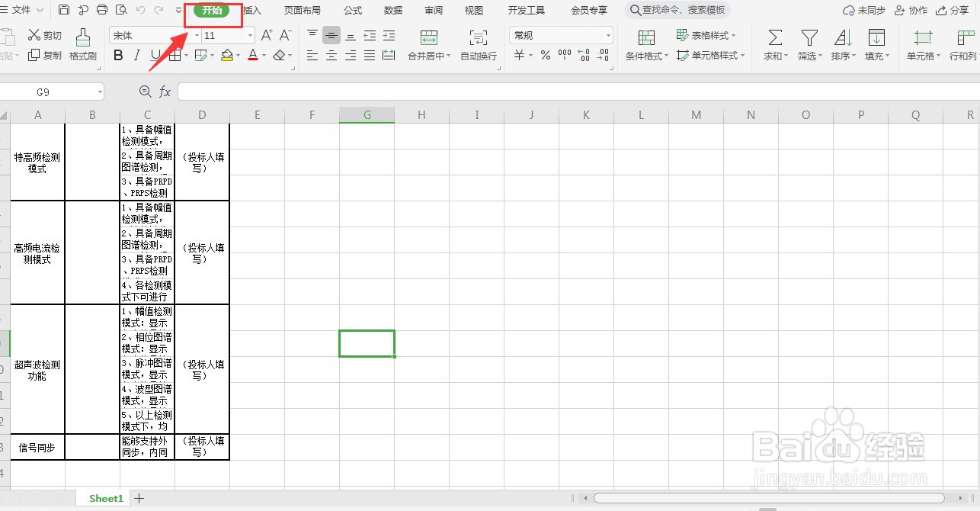
Task: Activate the 格式刷 format painter
Action: pyautogui.click(x=82, y=45)
